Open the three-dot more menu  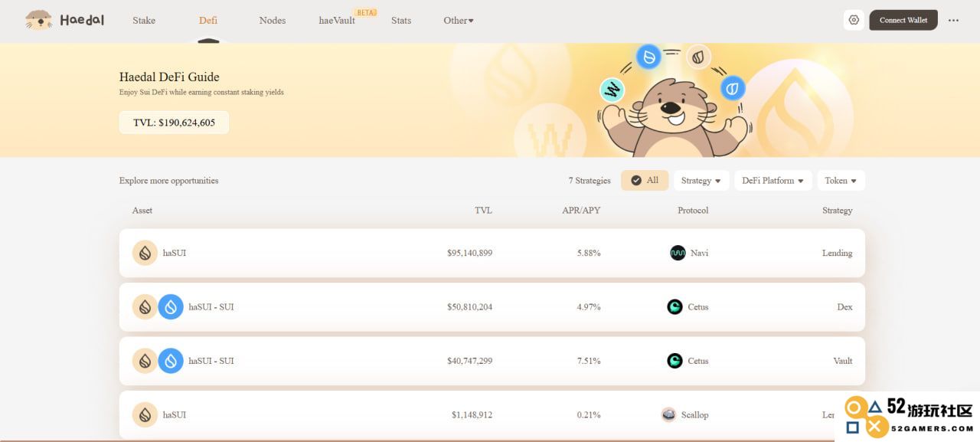tap(953, 21)
